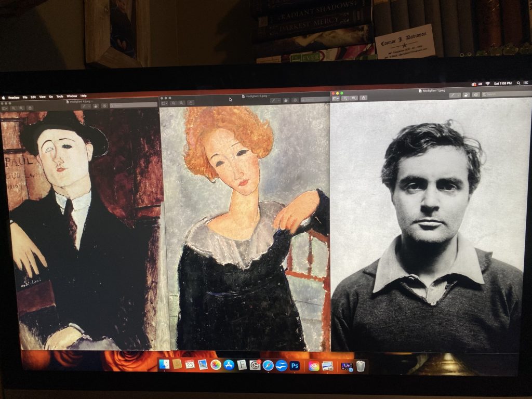Show Markup toolbar in modigliani 5.jpeg window
Viewport: 532px width, 399px height.
point(295,100)
